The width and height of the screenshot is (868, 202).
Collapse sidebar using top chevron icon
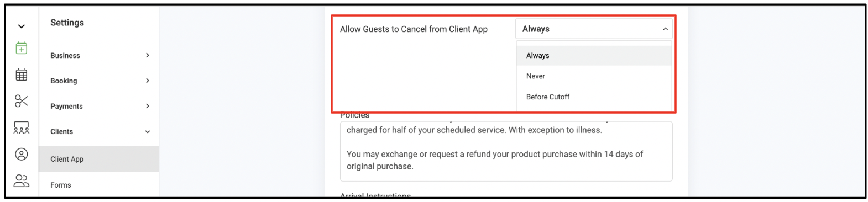pos(21,26)
